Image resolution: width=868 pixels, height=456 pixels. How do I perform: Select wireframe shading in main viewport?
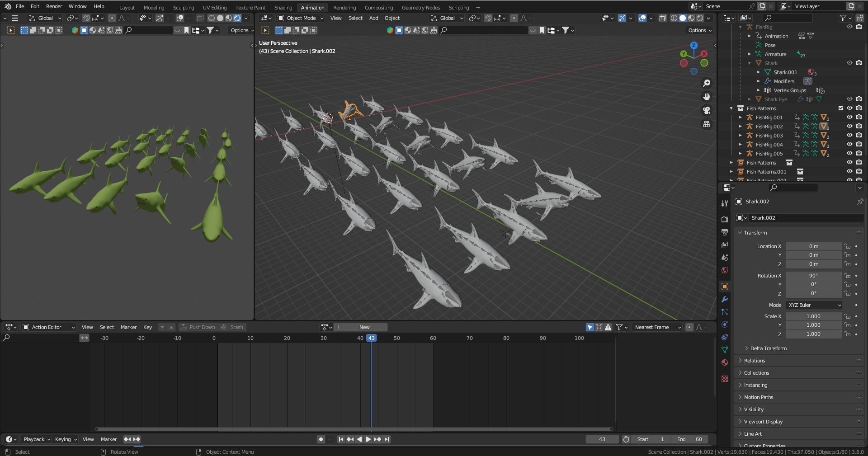tap(674, 18)
